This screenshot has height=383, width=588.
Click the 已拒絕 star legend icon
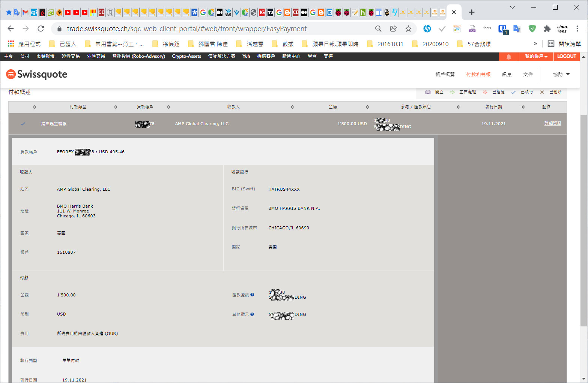pyautogui.click(x=485, y=92)
